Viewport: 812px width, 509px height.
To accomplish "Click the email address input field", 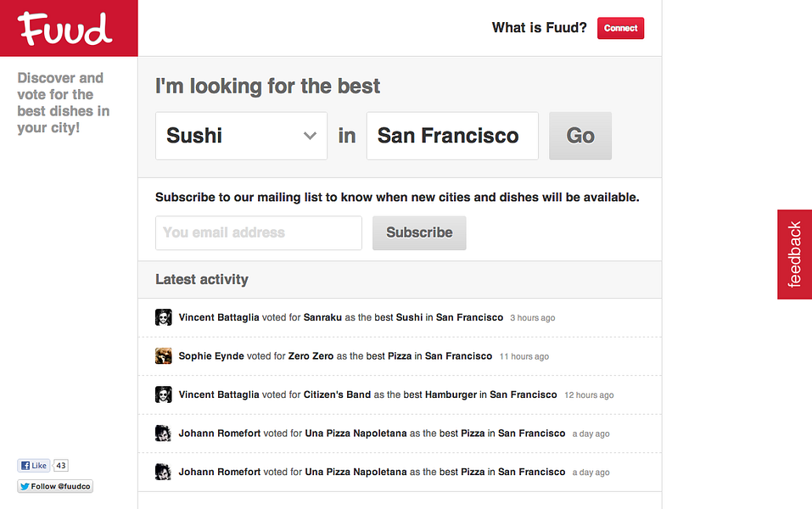I will coord(259,233).
